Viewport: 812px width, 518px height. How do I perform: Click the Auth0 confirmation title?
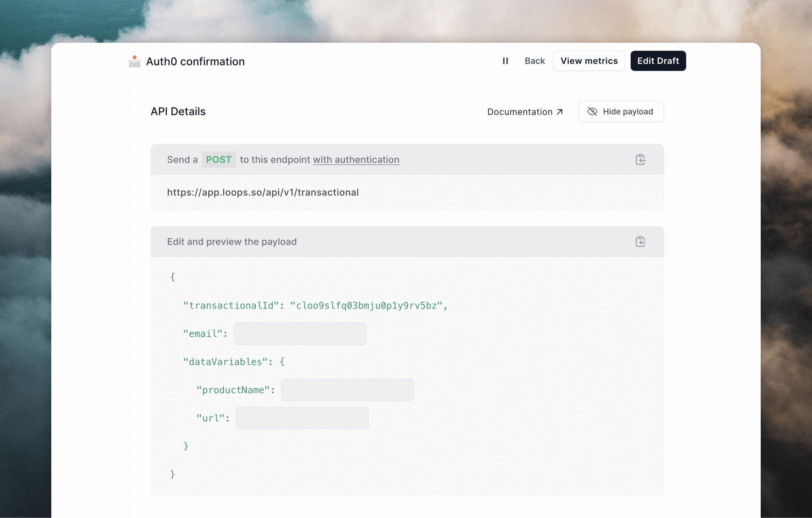[x=195, y=61]
